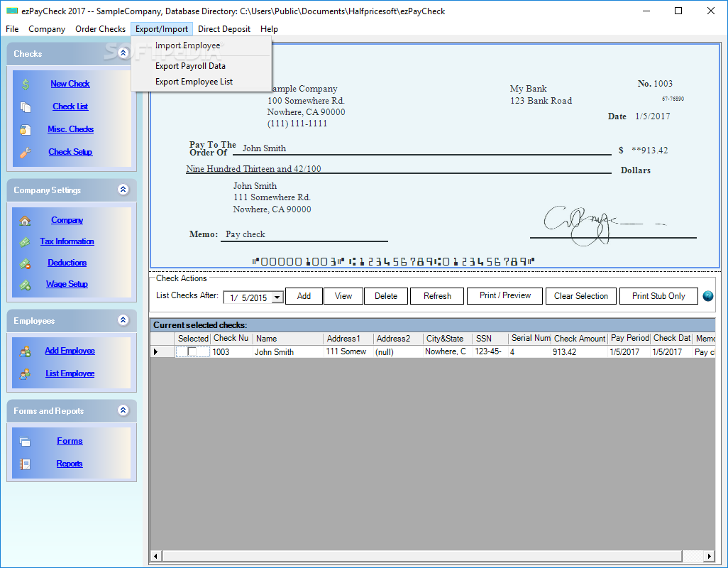Click the Print Stub Only button

[x=658, y=296]
